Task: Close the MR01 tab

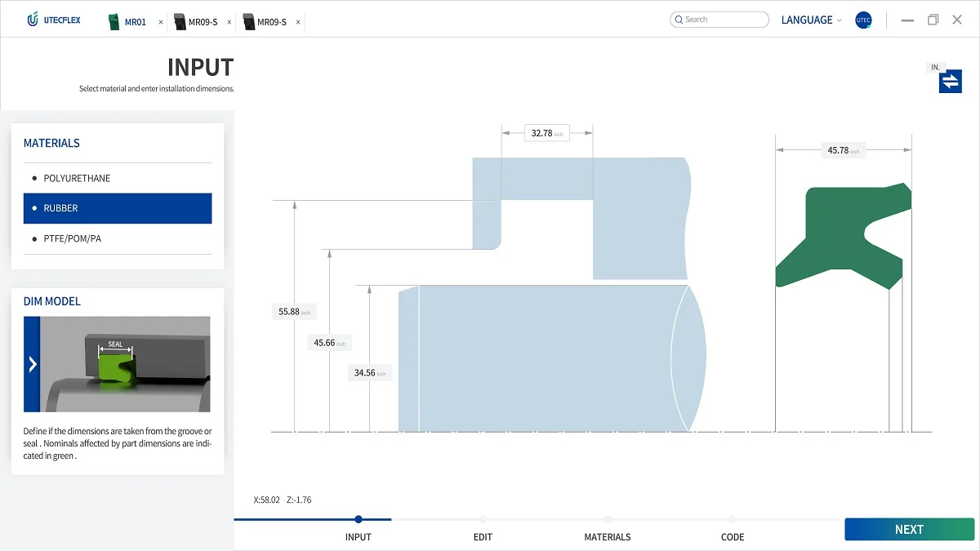Action: [x=160, y=23]
